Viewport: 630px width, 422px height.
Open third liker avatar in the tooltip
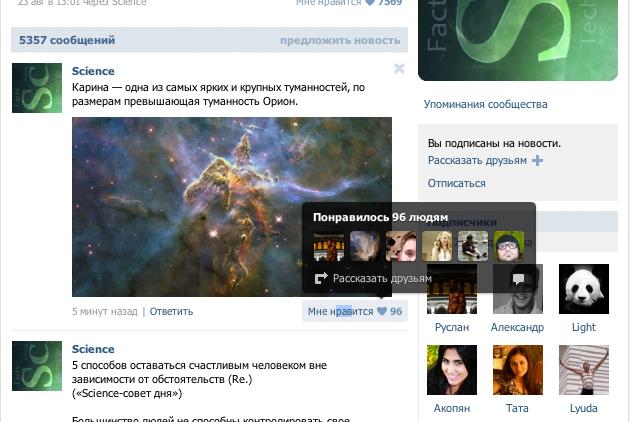click(401, 246)
